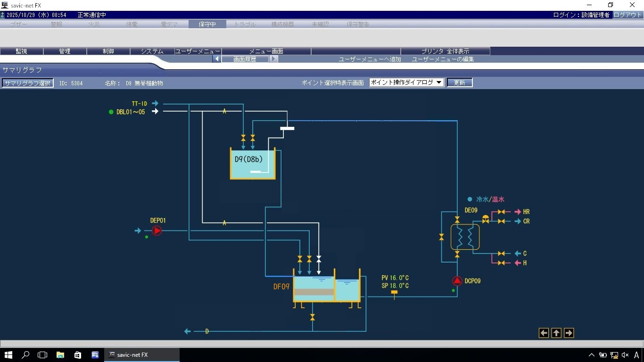
Task: Select the DE09 heat exchanger symbol
Action: [x=465, y=237]
